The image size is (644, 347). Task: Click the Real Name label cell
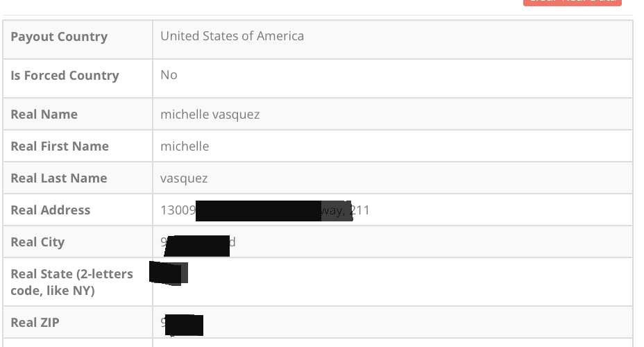[x=44, y=115]
